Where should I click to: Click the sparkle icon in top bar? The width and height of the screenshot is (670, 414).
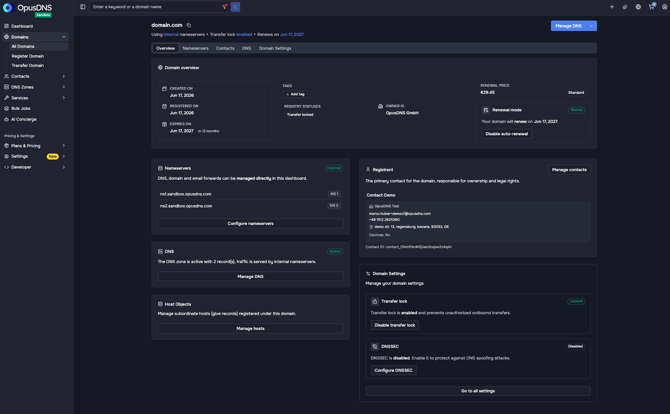612,7
